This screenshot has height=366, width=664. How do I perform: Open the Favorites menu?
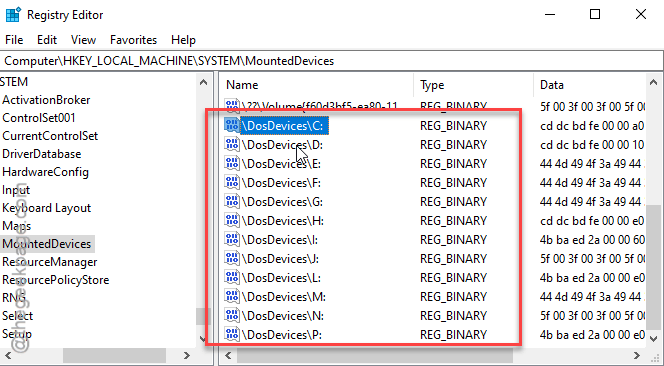coord(133,40)
